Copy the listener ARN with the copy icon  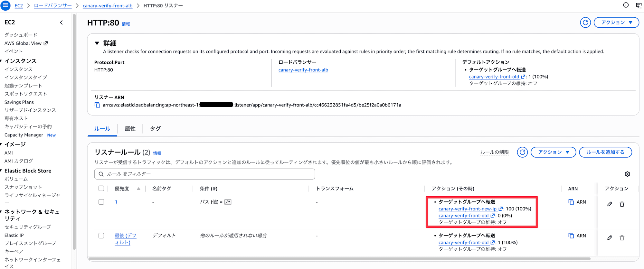coord(97,105)
